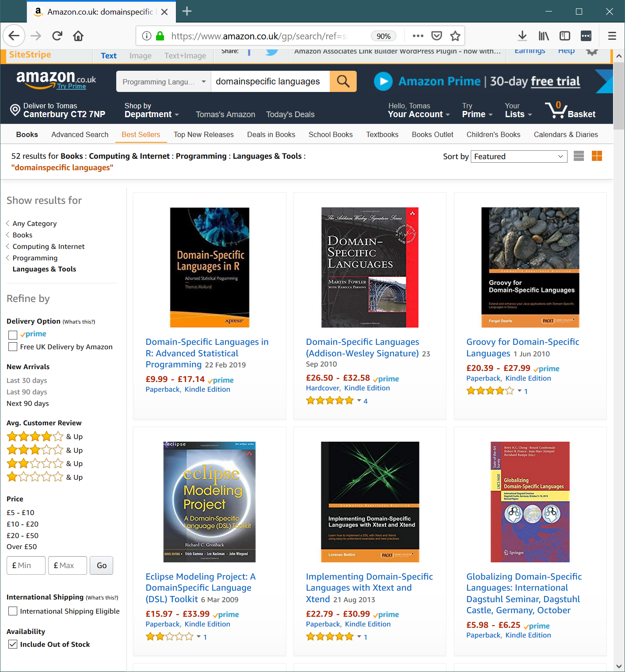
Task: Select SiteStripe Text link type
Action: [x=109, y=56]
